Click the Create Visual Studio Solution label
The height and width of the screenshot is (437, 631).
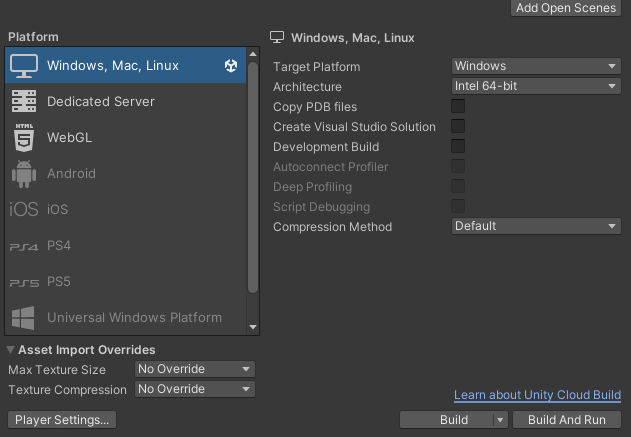tap(354, 127)
